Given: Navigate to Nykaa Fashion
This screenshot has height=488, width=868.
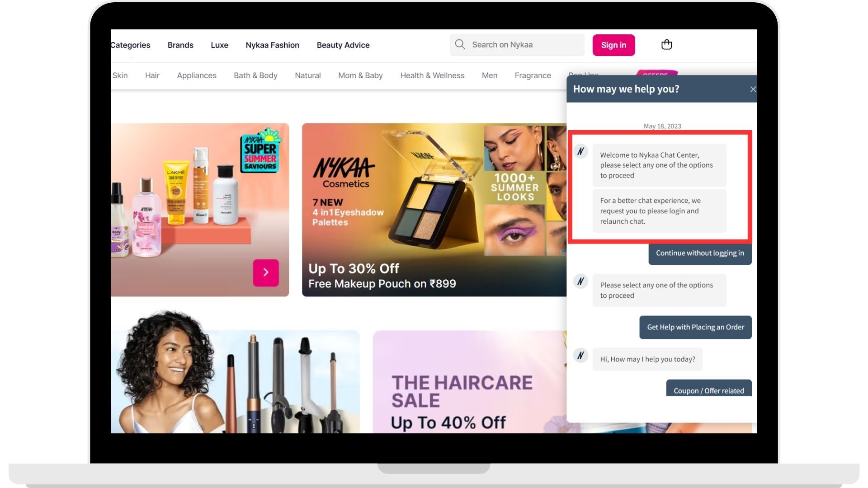Looking at the screenshot, I should point(272,45).
